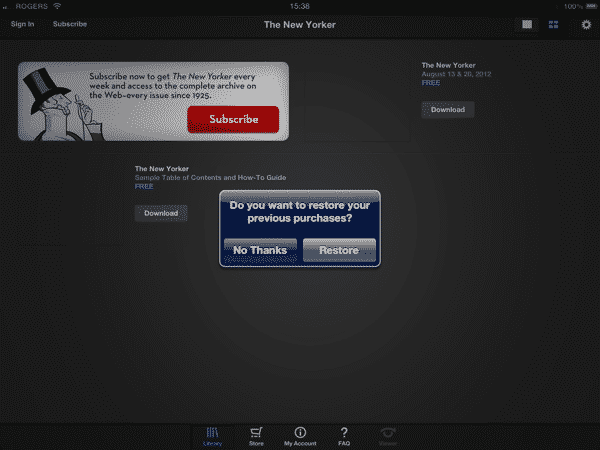Select Subscribe in the top bar

69,23
